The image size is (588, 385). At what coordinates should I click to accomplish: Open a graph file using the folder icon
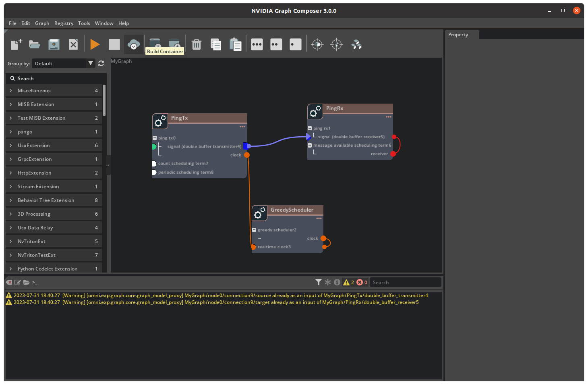point(35,44)
